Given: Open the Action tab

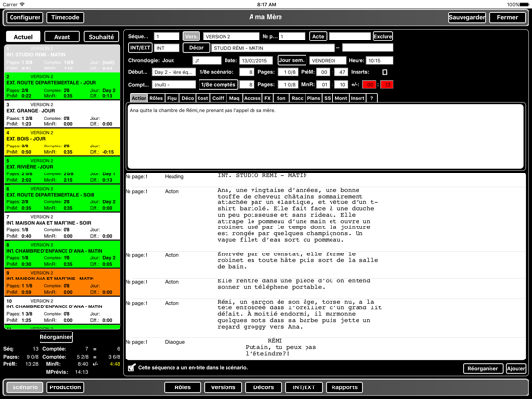Looking at the screenshot, I should tap(139, 98).
